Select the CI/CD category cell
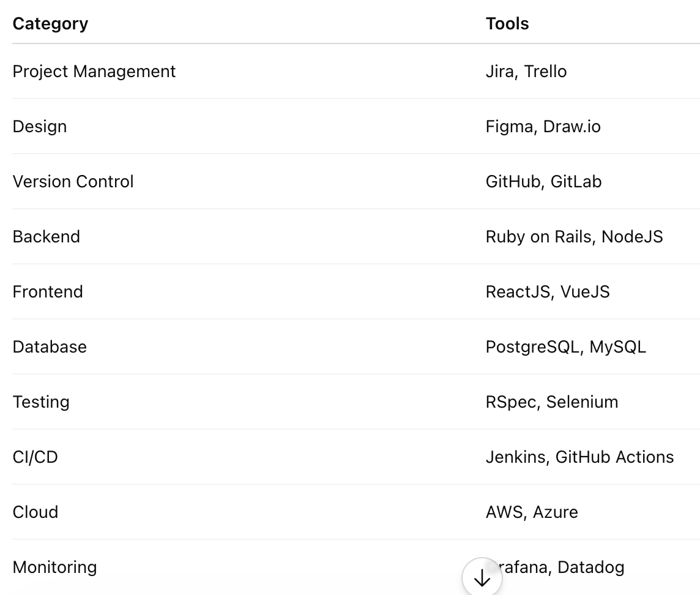Viewport: 700px width, 595px height. 35,457
